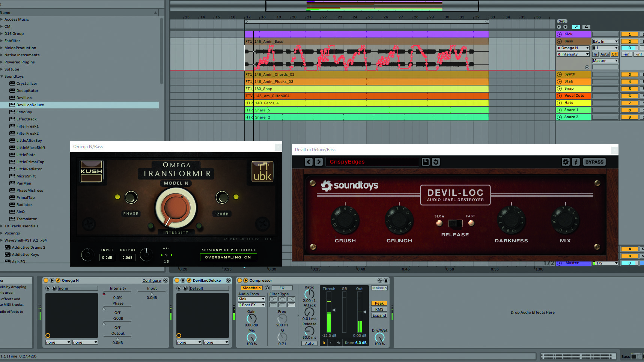644x362 pixels.
Task: Toggle Synth track activator 3
Action: click(x=630, y=75)
